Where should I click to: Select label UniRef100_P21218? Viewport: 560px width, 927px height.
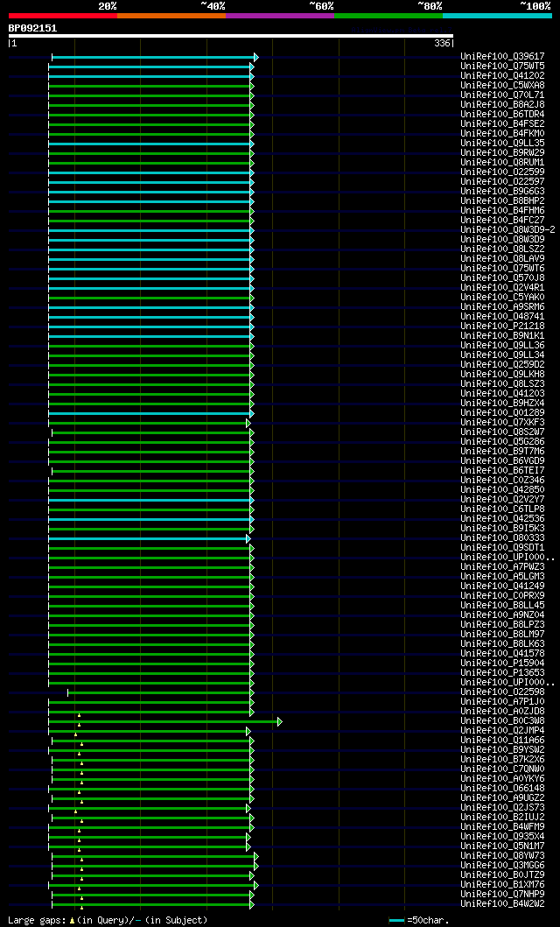coord(502,327)
